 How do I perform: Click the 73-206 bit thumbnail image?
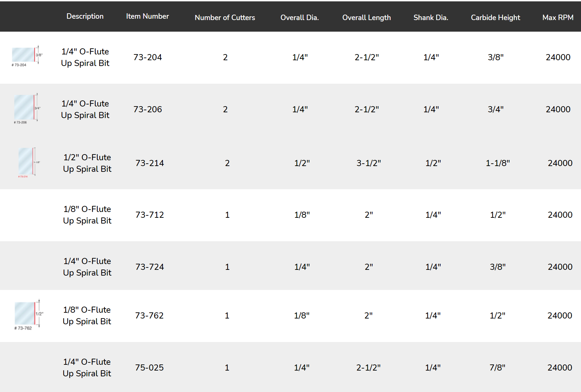tap(27, 108)
